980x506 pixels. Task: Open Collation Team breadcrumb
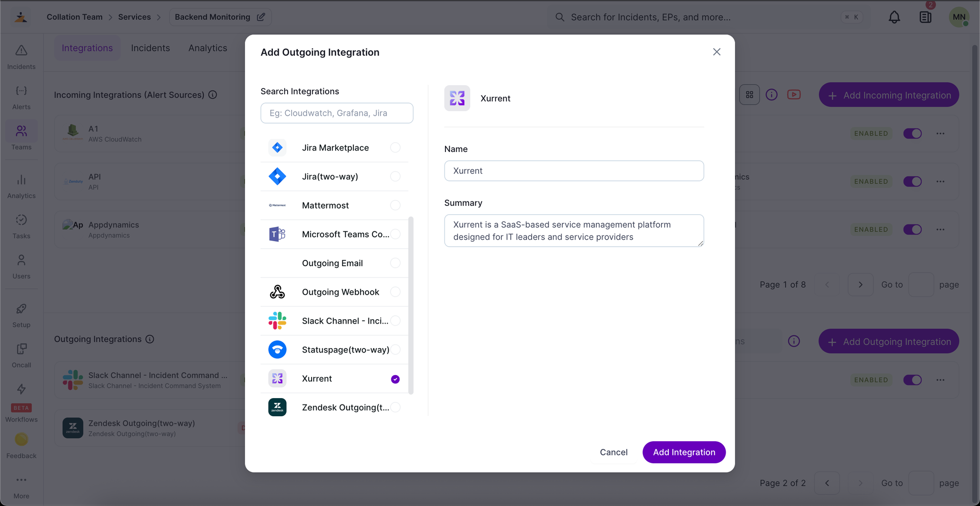(x=74, y=17)
